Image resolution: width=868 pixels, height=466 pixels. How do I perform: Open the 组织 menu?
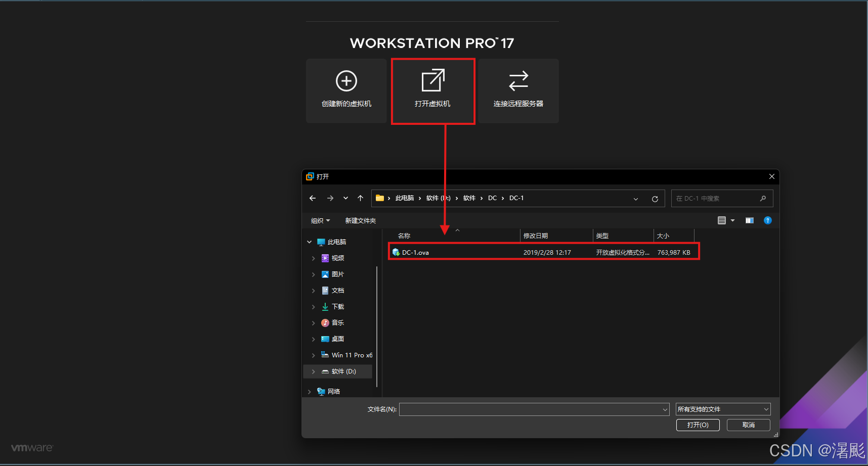tap(320, 220)
